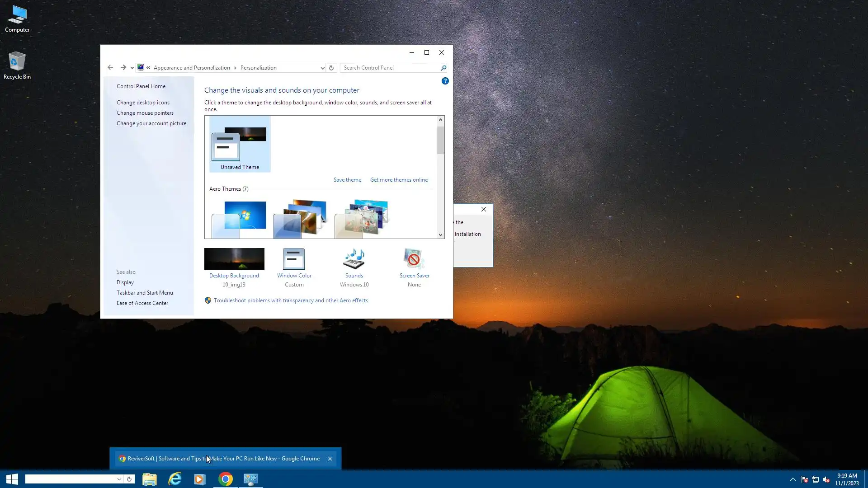Click Appearance and Personalization breadcrumb
Viewport: 868px width, 488px height.
coord(192,68)
